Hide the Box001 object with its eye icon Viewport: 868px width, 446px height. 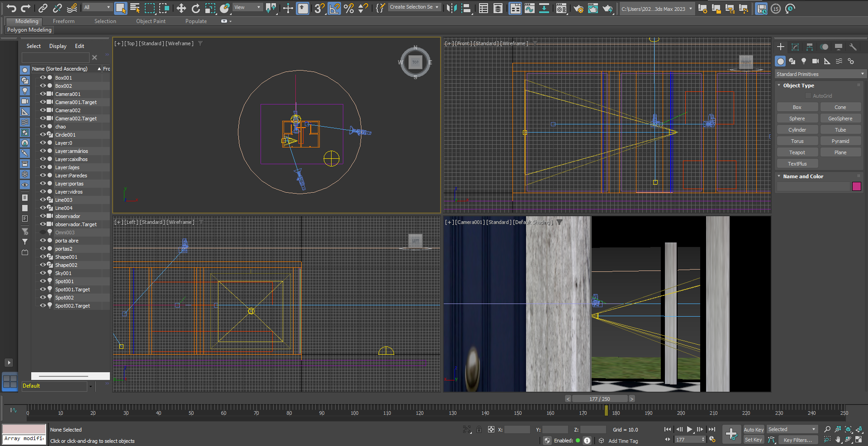pyautogui.click(x=43, y=78)
